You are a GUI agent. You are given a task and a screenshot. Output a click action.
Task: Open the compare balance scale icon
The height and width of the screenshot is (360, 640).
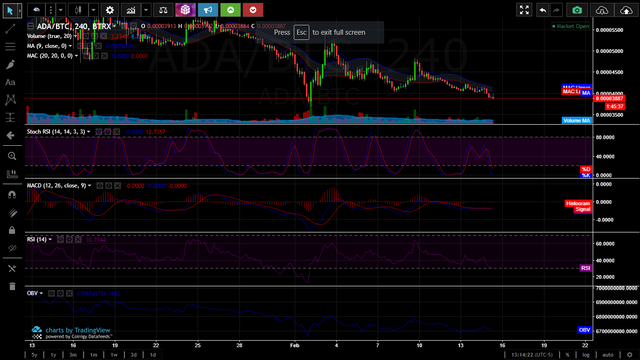163,10
